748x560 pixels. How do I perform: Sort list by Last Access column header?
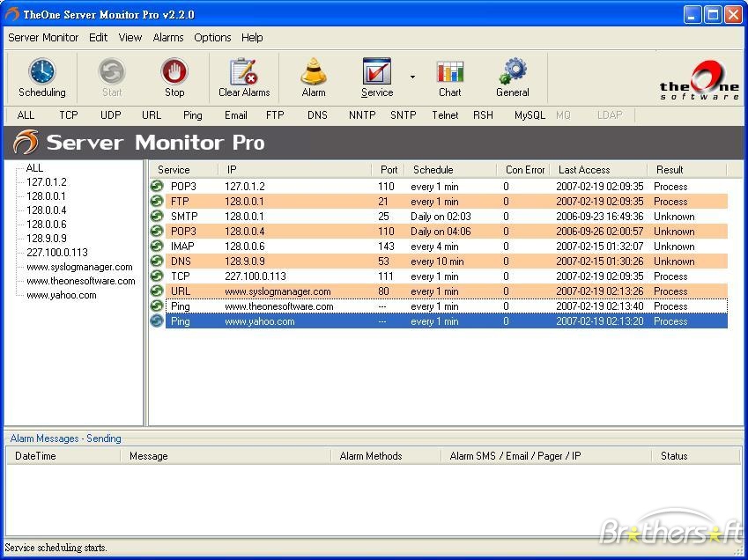[598, 170]
